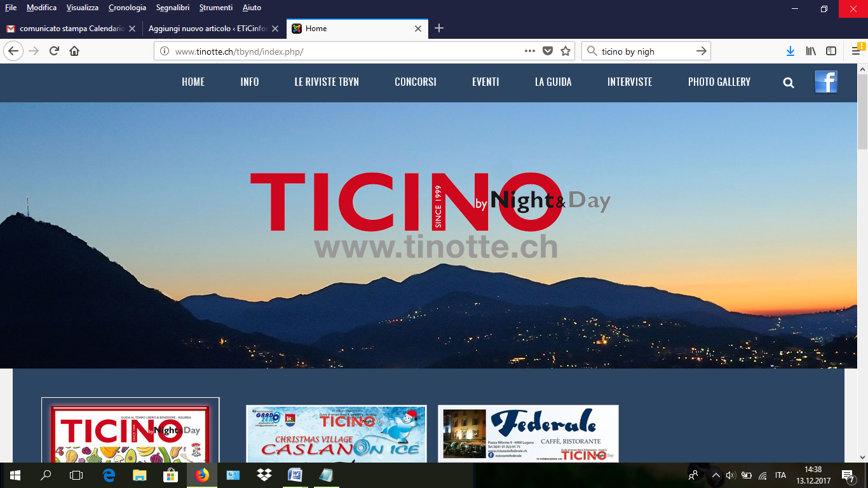Open the Strumenti menu
This screenshot has height=488, width=868.
[216, 8]
